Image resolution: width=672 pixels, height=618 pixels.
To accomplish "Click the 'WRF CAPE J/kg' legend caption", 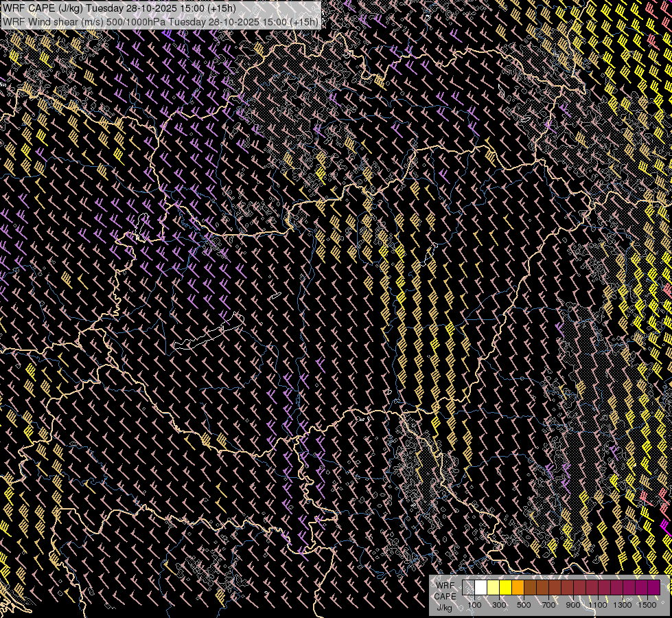I will pyautogui.click(x=445, y=596).
